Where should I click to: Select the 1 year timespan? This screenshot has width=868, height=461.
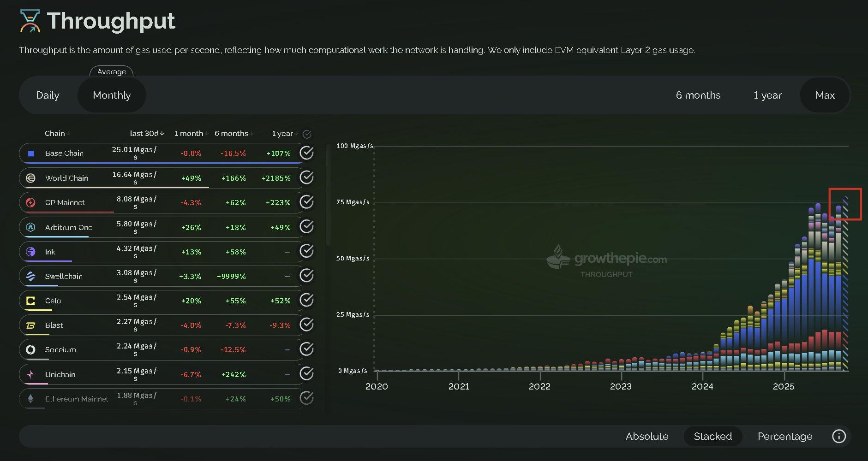767,95
